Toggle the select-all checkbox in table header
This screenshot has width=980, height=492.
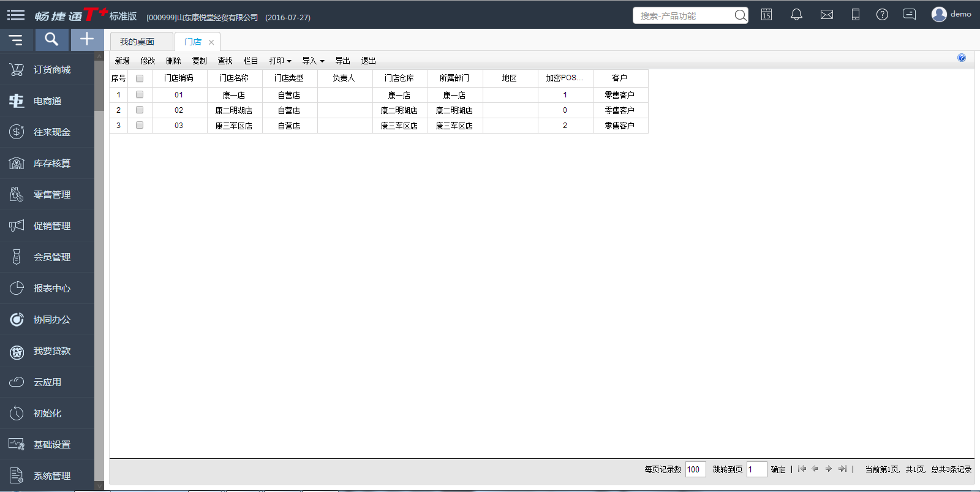click(x=140, y=78)
